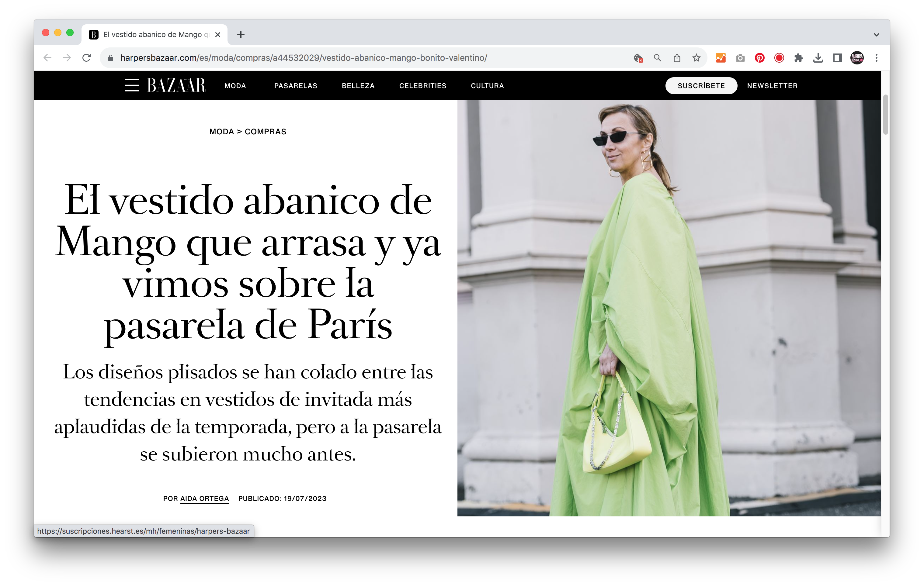Open the Pinterest save extension

(759, 58)
